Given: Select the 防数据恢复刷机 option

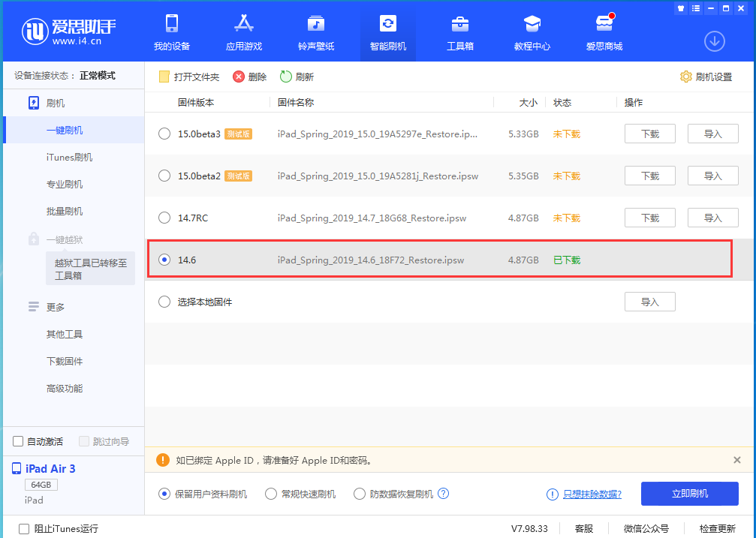Looking at the screenshot, I should (x=360, y=493).
